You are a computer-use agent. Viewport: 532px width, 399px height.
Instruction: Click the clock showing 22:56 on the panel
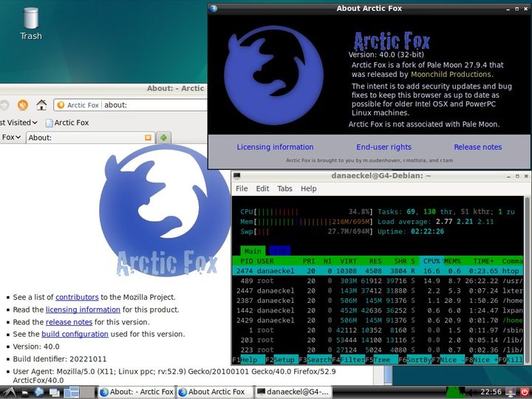click(x=491, y=392)
